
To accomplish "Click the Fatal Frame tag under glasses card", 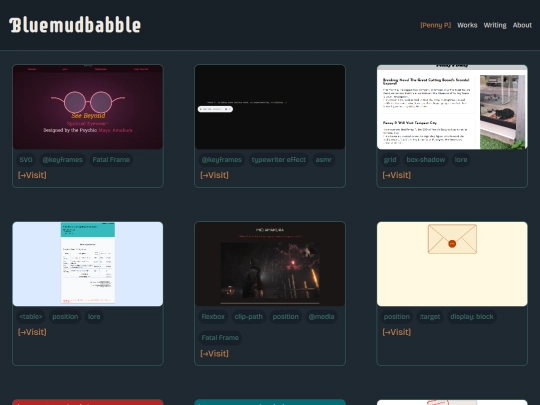I will pyautogui.click(x=111, y=160).
